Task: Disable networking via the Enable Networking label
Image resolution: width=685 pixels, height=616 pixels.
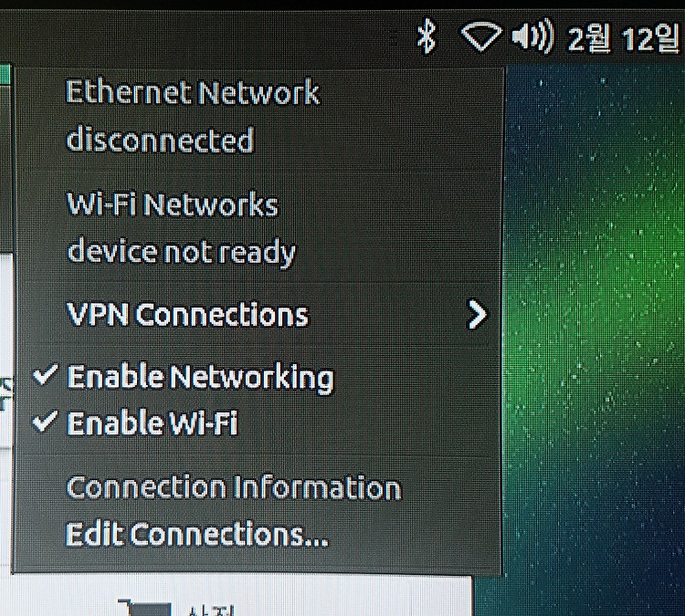Action: (200, 378)
